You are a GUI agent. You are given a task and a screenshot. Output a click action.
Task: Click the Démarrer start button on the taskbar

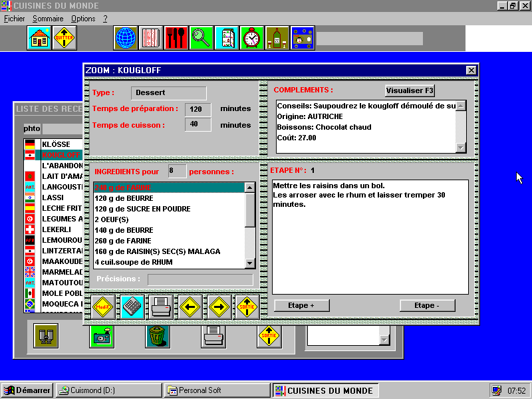tap(27, 390)
